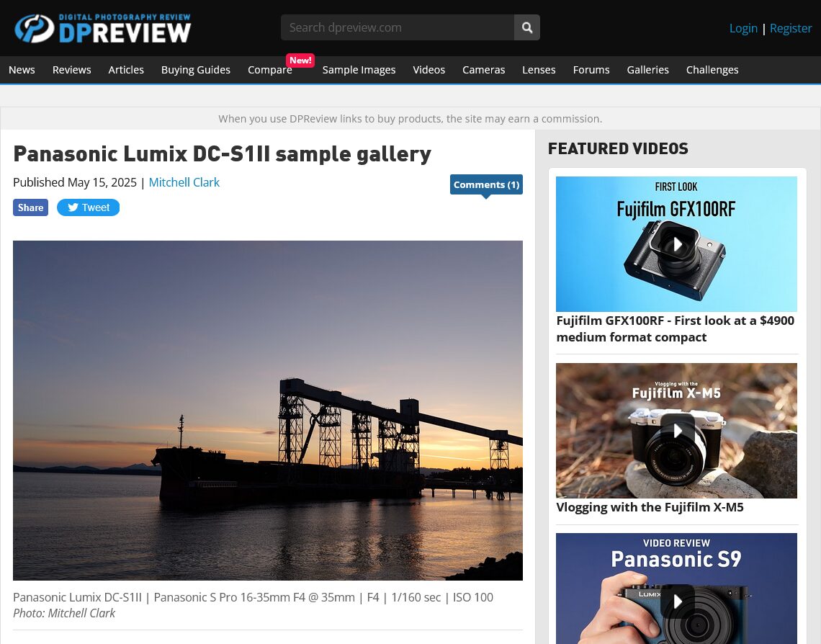Click the Register link
Image resolution: width=821 pixels, height=644 pixels.
point(791,28)
